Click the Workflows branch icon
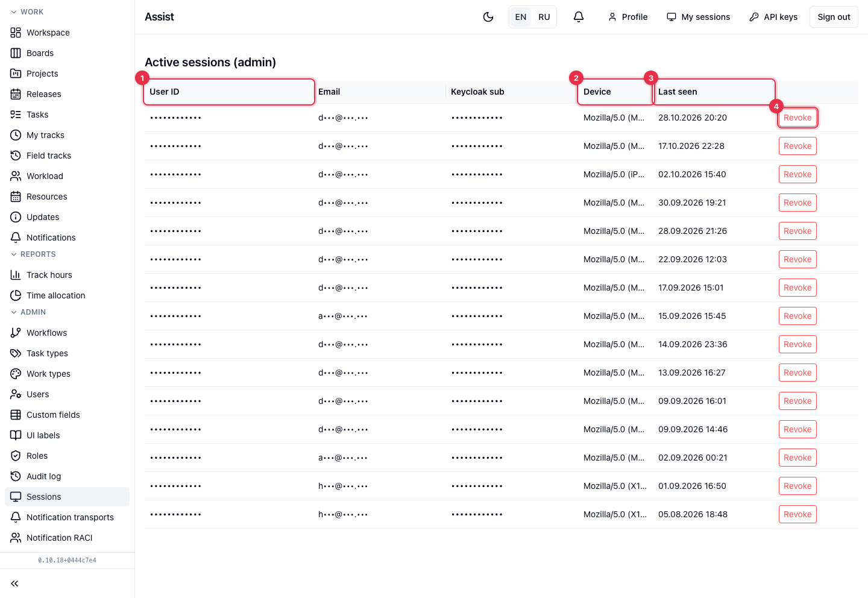The image size is (868, 598). (x=16, y=333)
